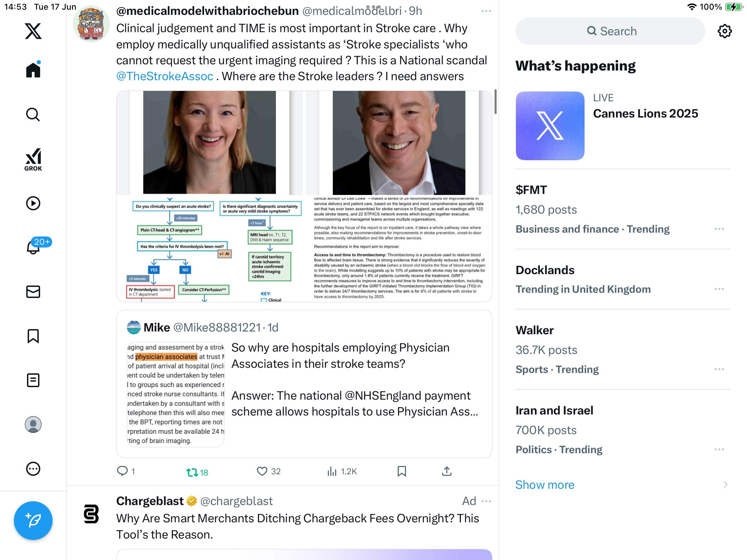Open Bookmarks in the left sidebar
This screenshot has height=560, width=747.
[33, 336]
